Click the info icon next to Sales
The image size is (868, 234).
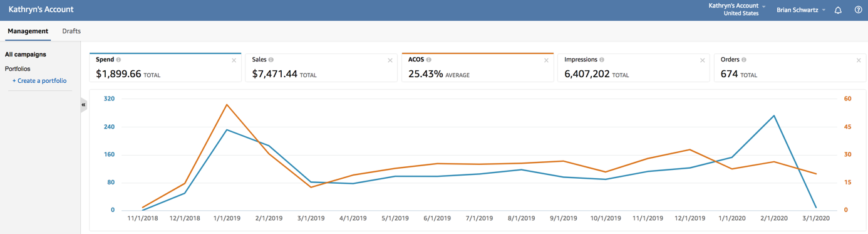coord(271,60)
